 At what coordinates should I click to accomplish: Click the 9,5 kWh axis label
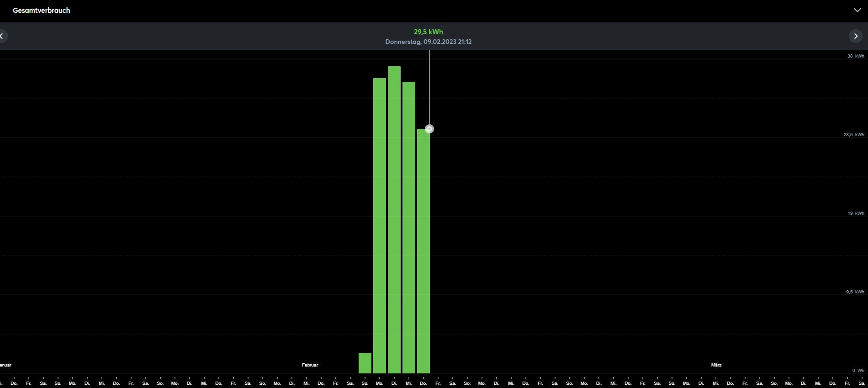854,292
